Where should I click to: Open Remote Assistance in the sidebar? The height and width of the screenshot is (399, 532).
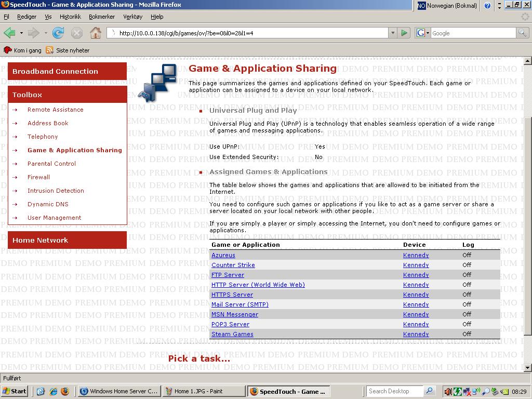55,110
